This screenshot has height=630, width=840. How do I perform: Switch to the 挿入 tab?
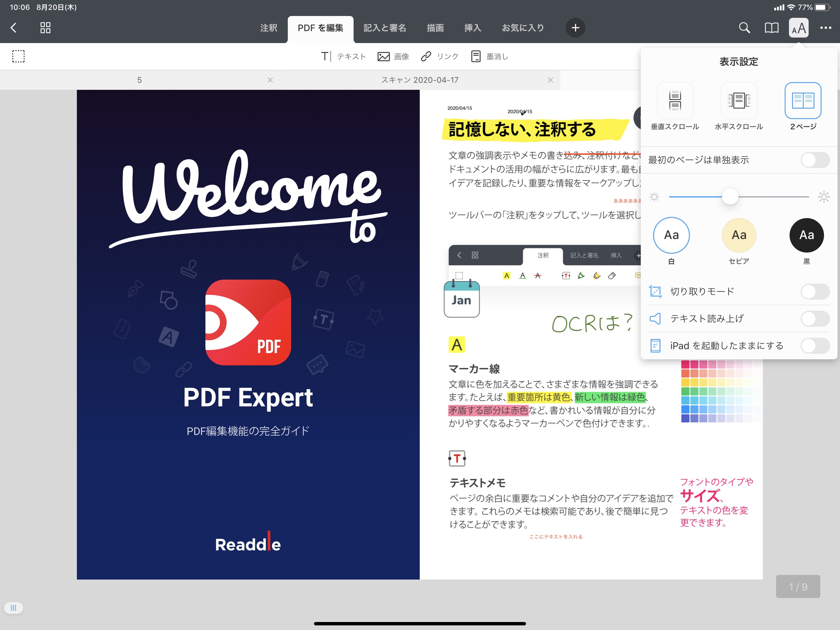[x=473, y=28]
